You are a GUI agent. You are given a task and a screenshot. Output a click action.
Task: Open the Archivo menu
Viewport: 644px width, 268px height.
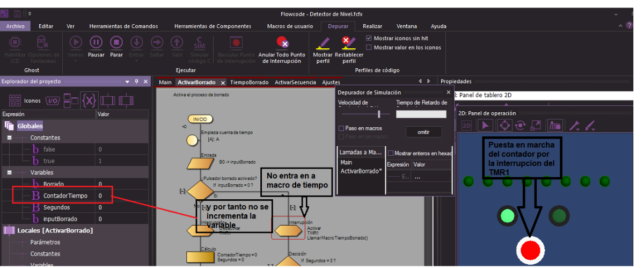tap(16, 26)
